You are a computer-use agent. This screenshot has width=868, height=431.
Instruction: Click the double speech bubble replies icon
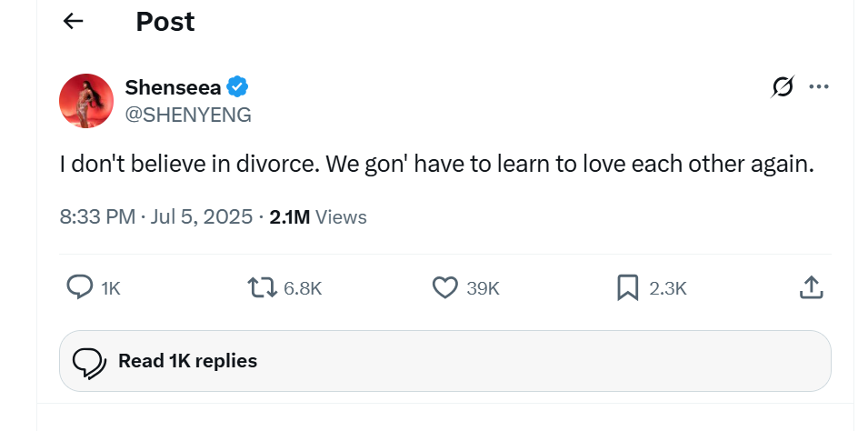tap(89, 363)
